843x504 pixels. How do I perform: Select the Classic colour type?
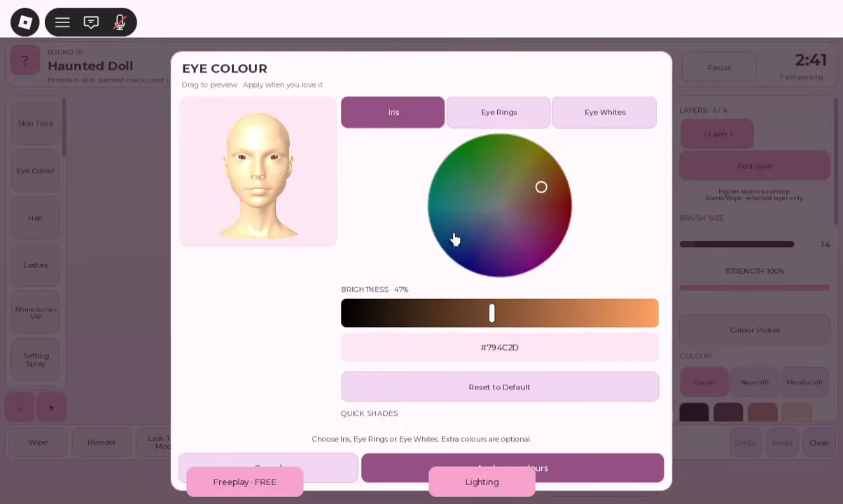tap(704, 382)
